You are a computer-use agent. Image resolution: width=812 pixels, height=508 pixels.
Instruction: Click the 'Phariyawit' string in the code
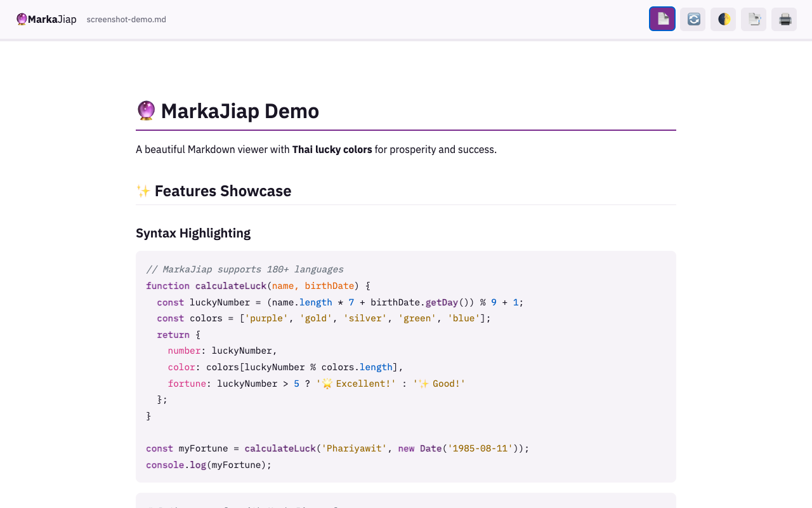(354, 448)
